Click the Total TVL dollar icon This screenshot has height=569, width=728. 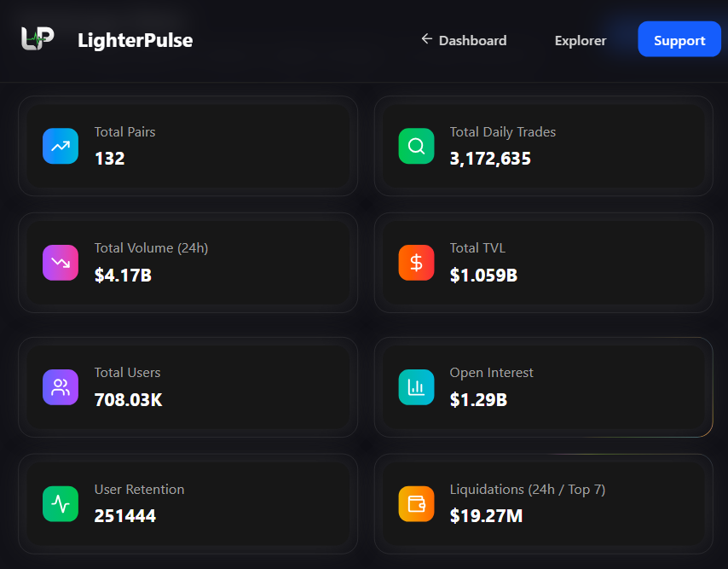tap(417, 263)
